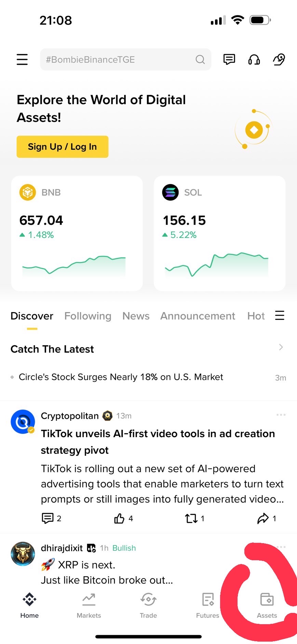Go to Assets in the bottom navigation

(267, 605)
